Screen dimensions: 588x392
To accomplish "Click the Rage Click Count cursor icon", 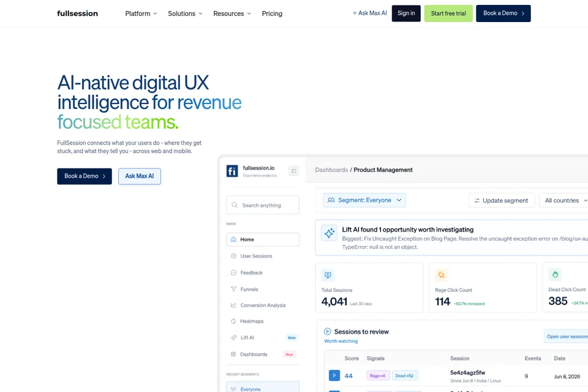I will coord(442,275).
